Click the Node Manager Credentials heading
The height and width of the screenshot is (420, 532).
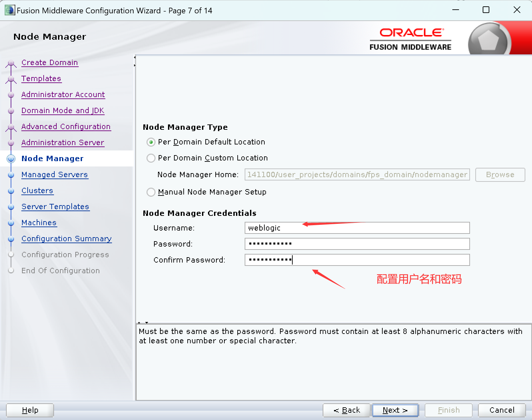[x=199, y=213]
